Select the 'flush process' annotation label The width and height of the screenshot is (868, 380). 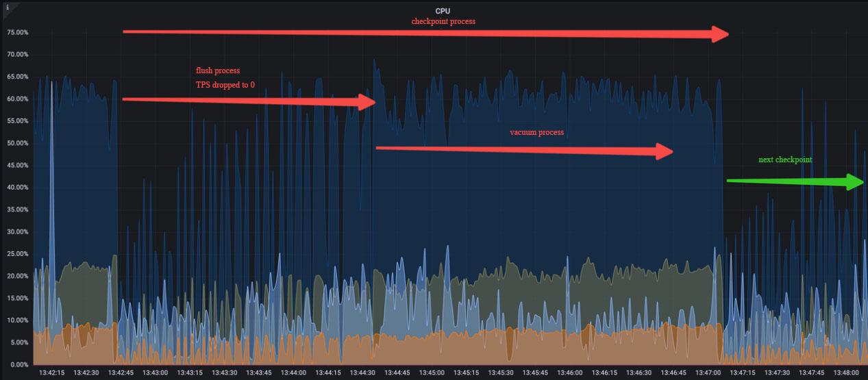coord(218,71)
